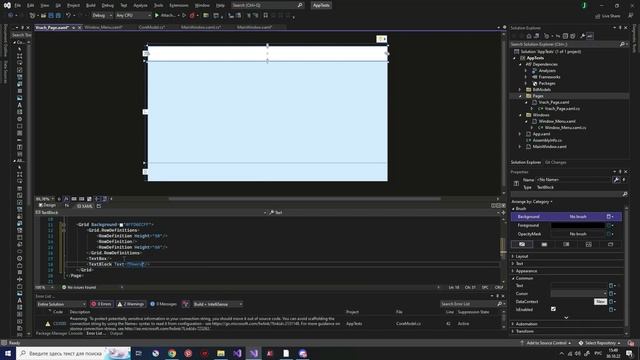Click the swap panes icon between Design and XAML

click(67, 206)
